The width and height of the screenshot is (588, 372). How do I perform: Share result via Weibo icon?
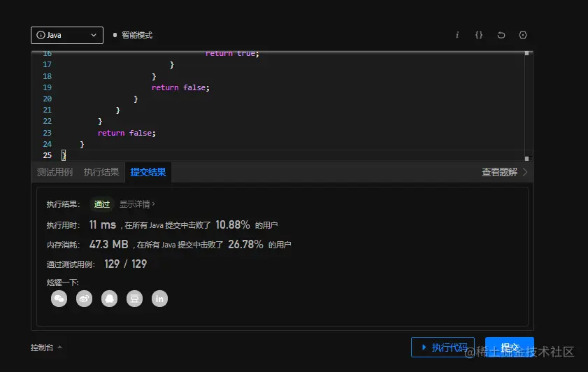click(x=84, y=299)
